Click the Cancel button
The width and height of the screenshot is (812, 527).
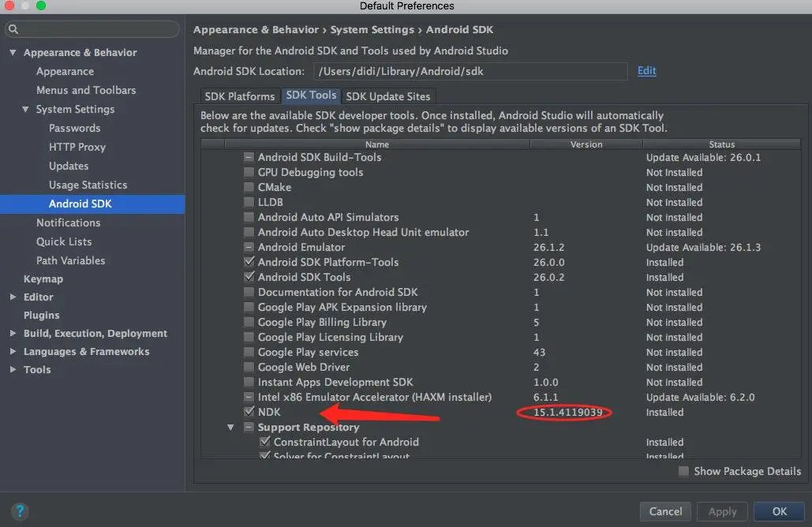[665, 511]
